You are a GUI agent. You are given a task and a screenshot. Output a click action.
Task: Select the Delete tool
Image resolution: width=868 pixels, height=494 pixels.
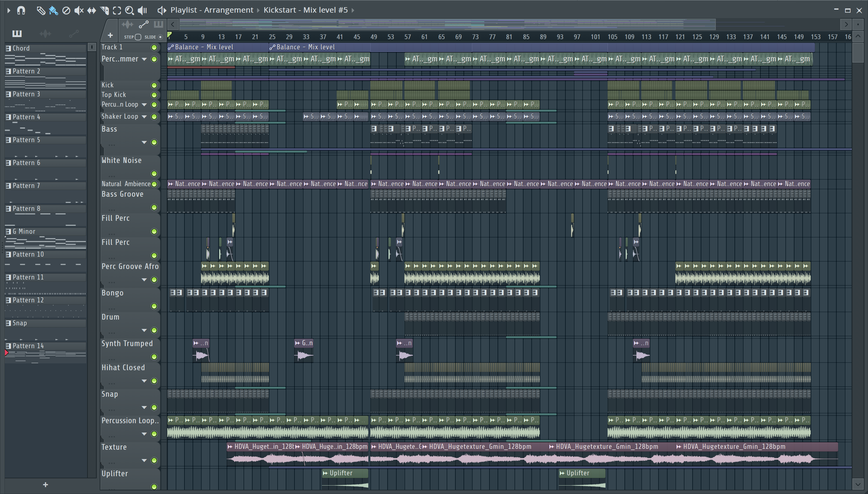point(66,11)
